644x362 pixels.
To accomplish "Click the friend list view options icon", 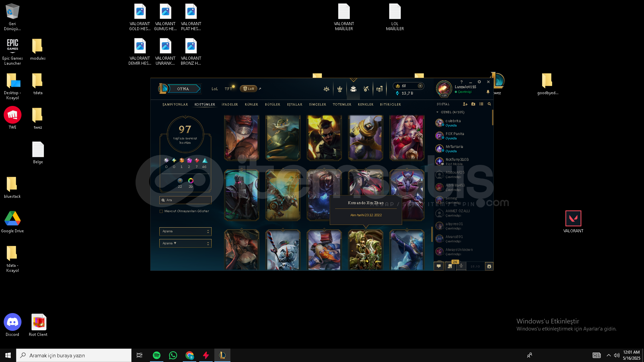I will coord(481,104).
